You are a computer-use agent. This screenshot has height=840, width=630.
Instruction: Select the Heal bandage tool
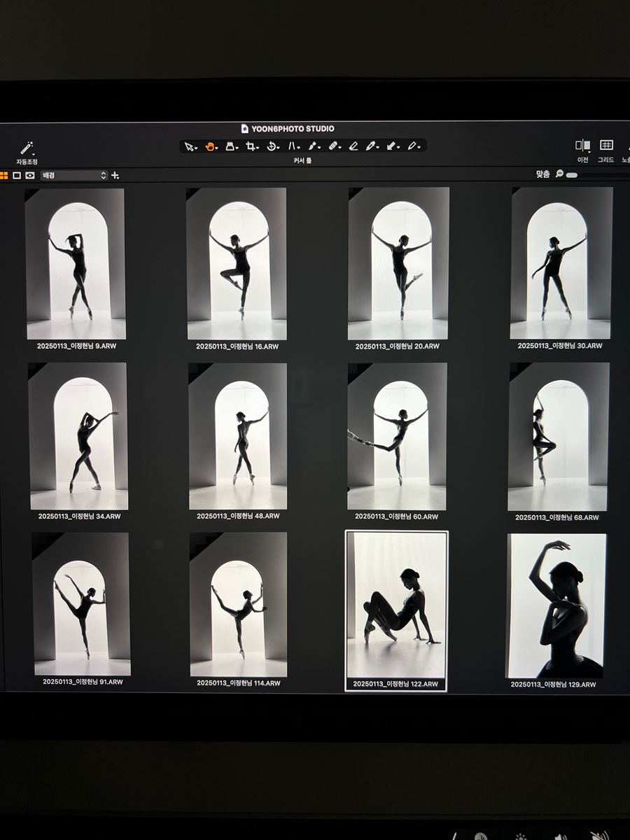point(333,146)
